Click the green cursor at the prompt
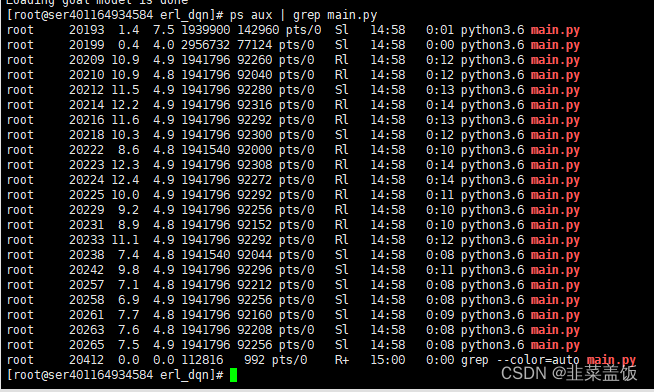The height and width of the screenshot is (392, 654). 234,375
